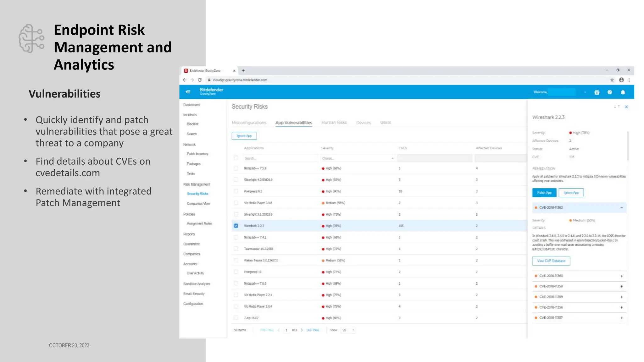Open the help question mark icon

click(610, 92)
